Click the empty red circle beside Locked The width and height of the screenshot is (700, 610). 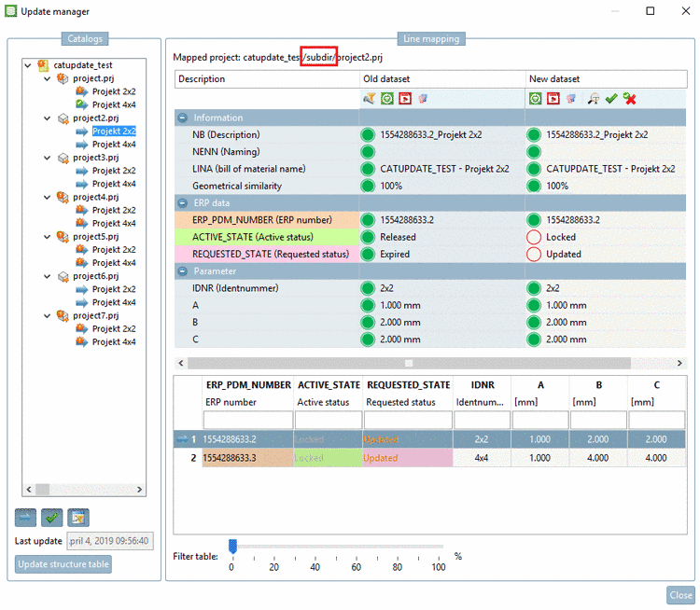[534, 238]
